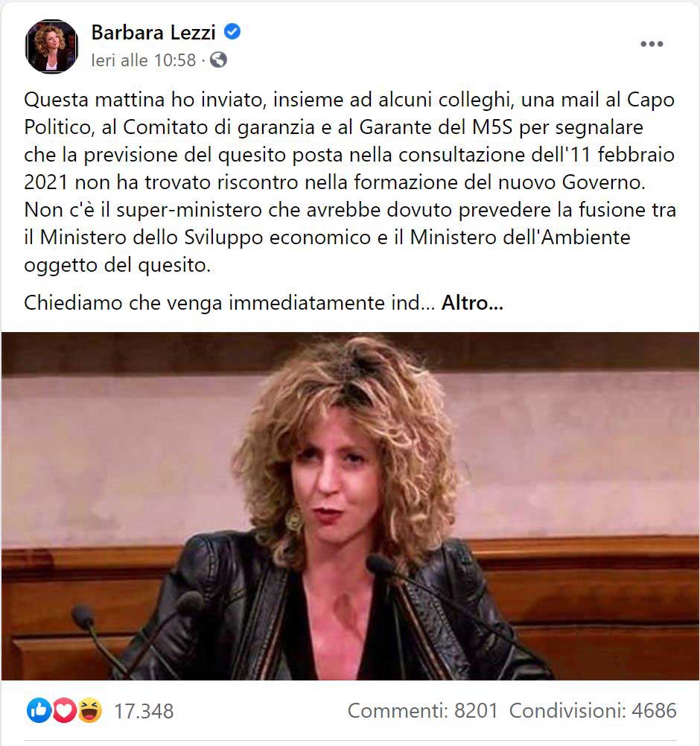Click the public globe privacy icon
The width and height of the screenshot is (700, 746).
pos(218,60)
